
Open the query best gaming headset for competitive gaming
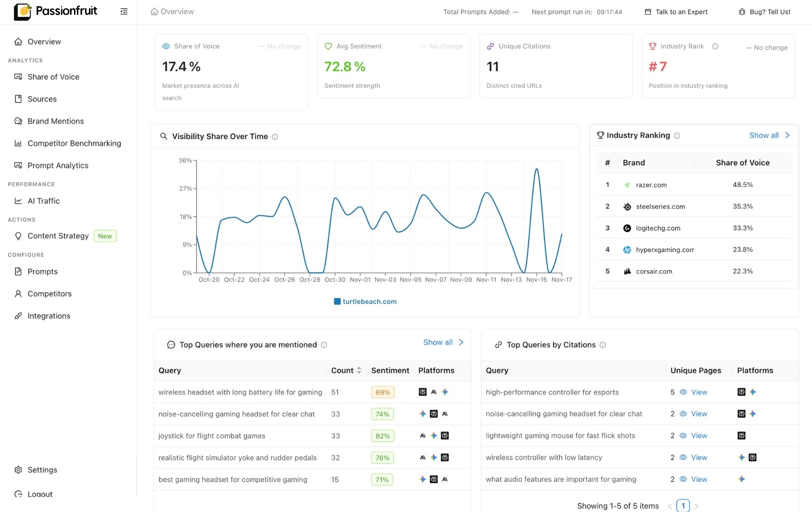point(233,479)
